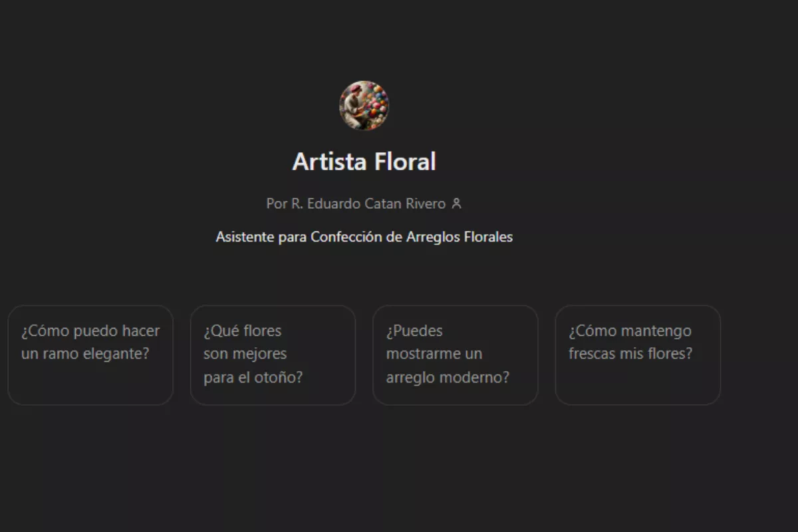Ask how to make an elegant bouquet

coord(90,355)
